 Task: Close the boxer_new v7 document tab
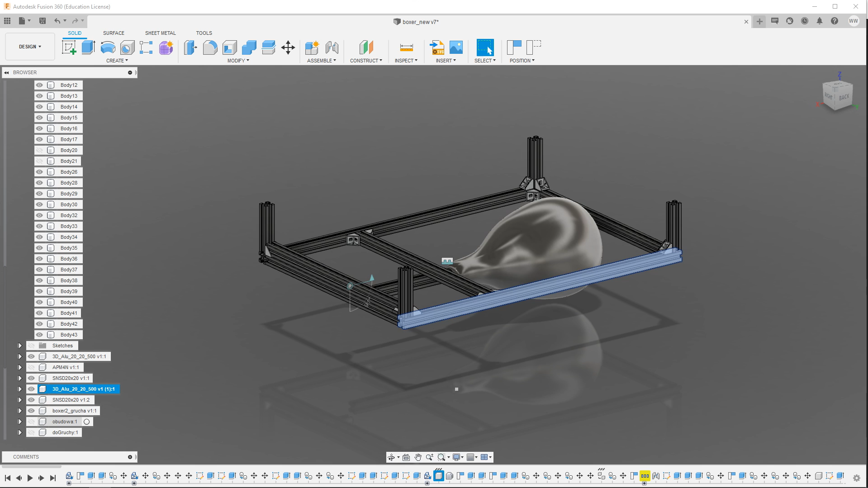click(746, 22)
